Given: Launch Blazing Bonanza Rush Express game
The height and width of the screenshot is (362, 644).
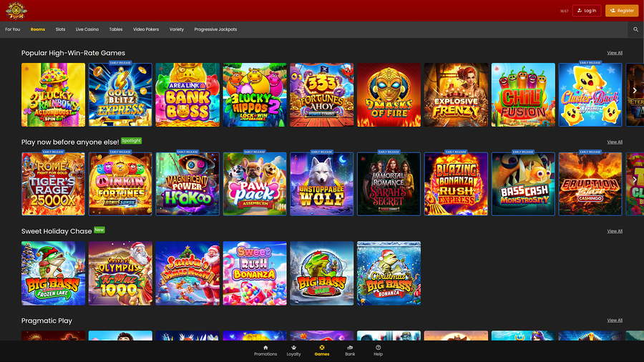Looking at the screenshot, I should tap(456, 184).
